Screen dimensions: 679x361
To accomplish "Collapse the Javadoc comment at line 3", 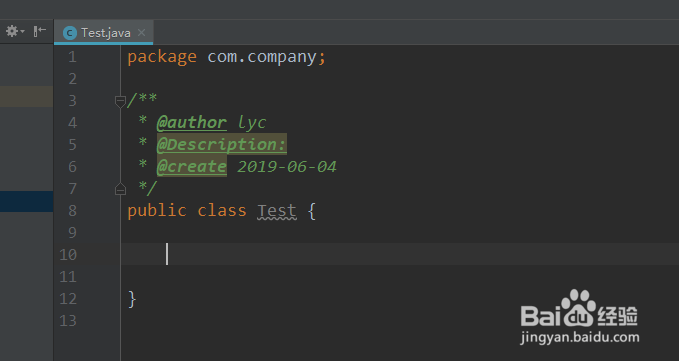I will pos(120,101).
